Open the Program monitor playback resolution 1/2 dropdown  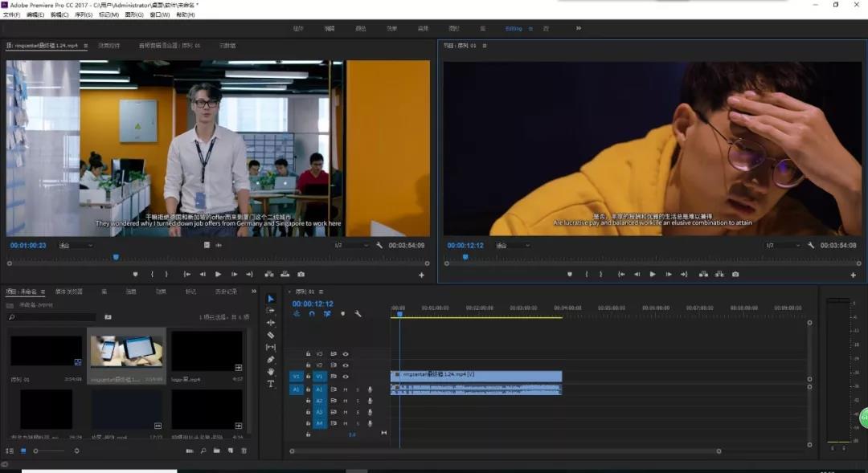(x=781, y=245)
